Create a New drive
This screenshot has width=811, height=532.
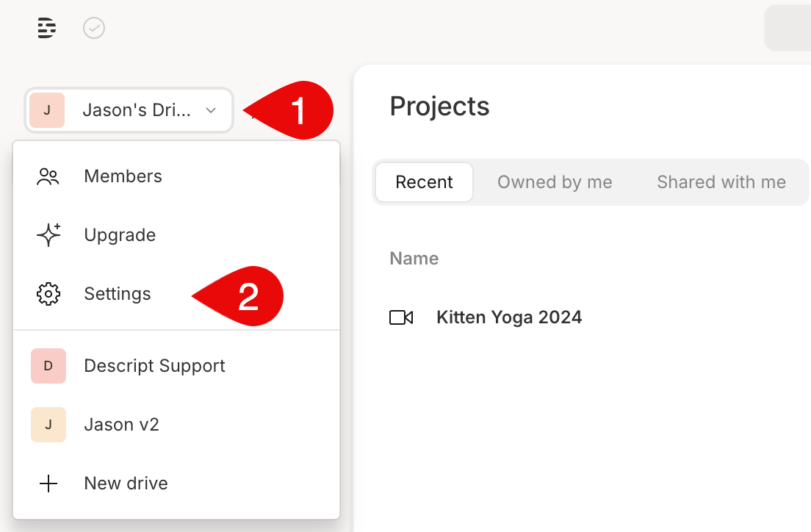(x=176, y=484)
